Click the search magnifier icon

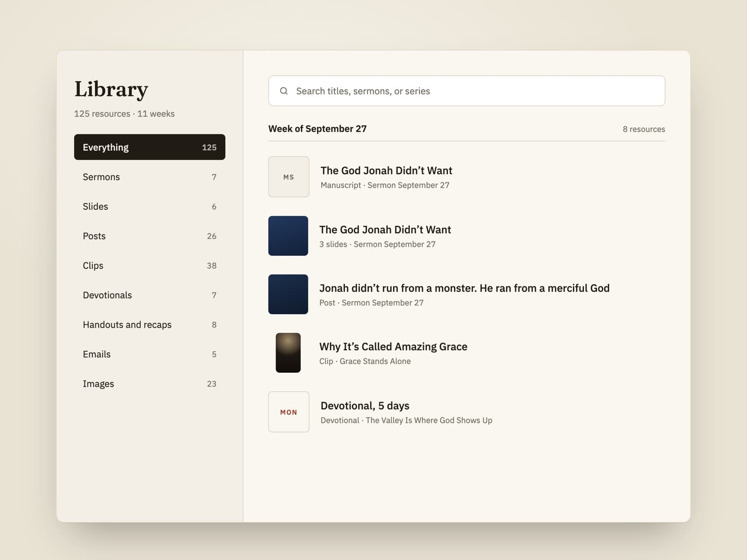[x=283, y=91]
